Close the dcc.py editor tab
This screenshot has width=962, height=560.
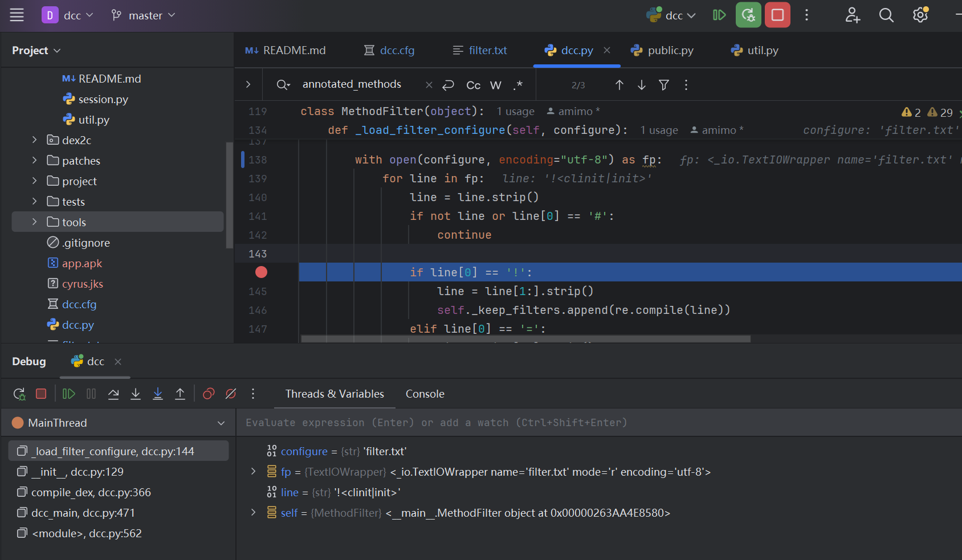pos(607,51)
